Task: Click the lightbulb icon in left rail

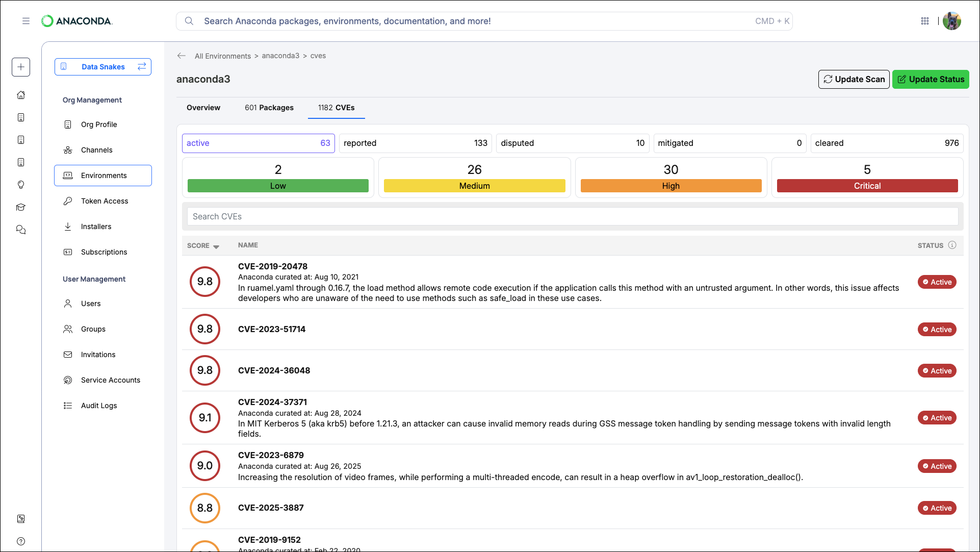Action: [x=21, y=185]
